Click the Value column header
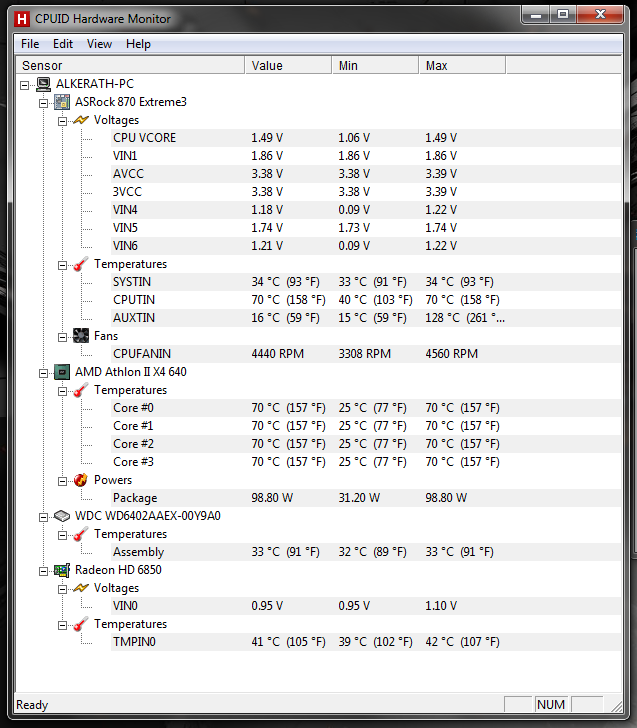This screenshot has height=728, width=637. pos(288,65)
